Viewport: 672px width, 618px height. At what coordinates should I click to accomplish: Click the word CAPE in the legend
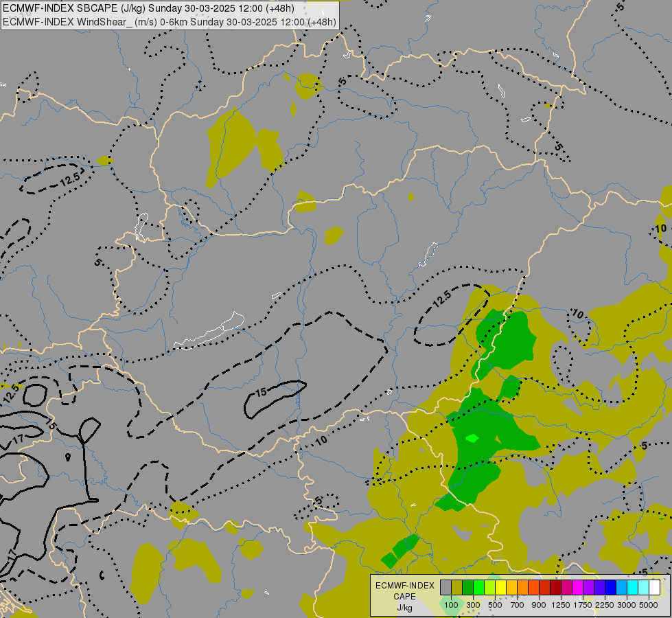tap(404, 597)
